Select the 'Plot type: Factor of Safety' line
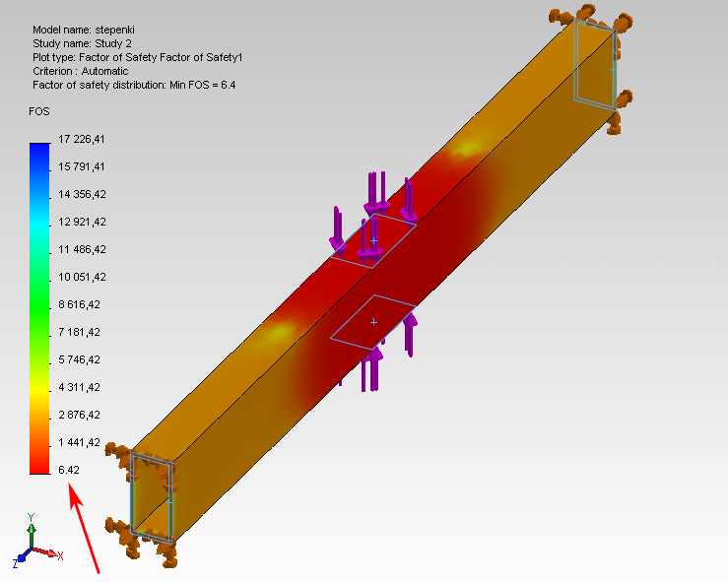The height and width of the screenshot is (582, 728). point(138,57)
